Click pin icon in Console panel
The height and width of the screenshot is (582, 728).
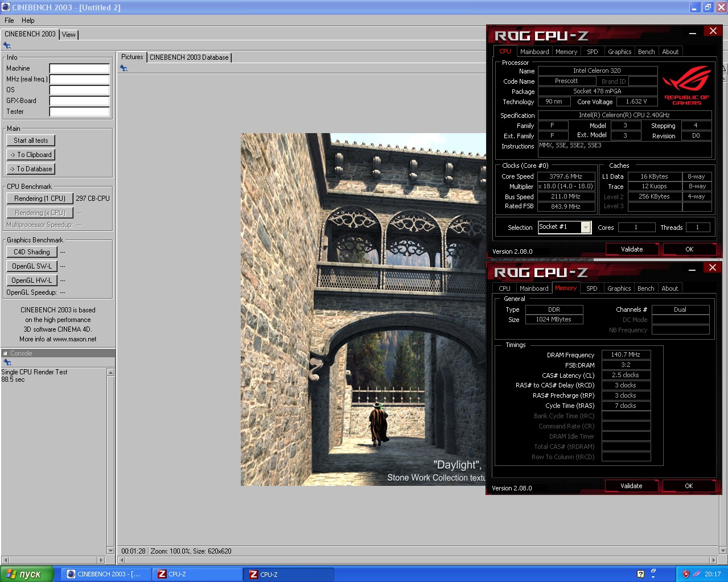point(7,362)
